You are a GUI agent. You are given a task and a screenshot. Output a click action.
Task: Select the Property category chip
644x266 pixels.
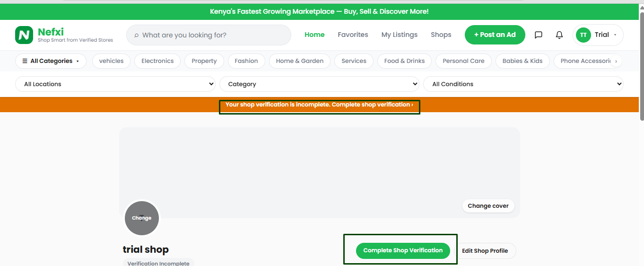[204, 61]
